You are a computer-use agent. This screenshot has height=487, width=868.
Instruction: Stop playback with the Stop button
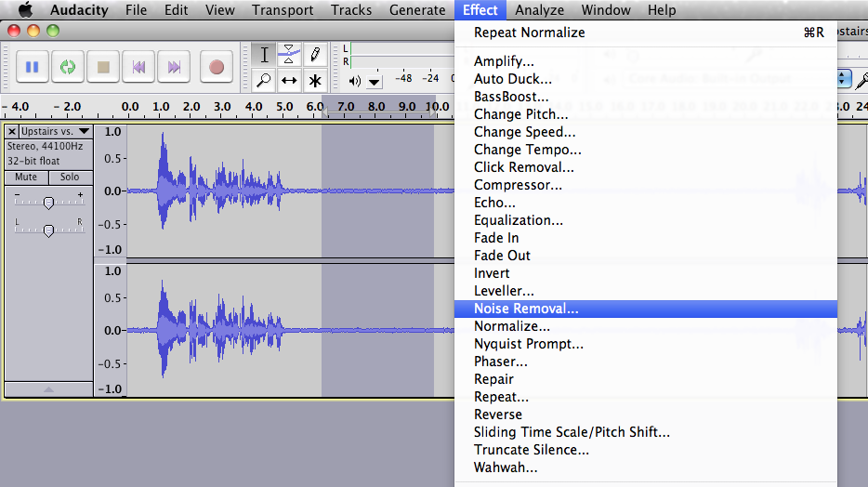coord(103,67)
